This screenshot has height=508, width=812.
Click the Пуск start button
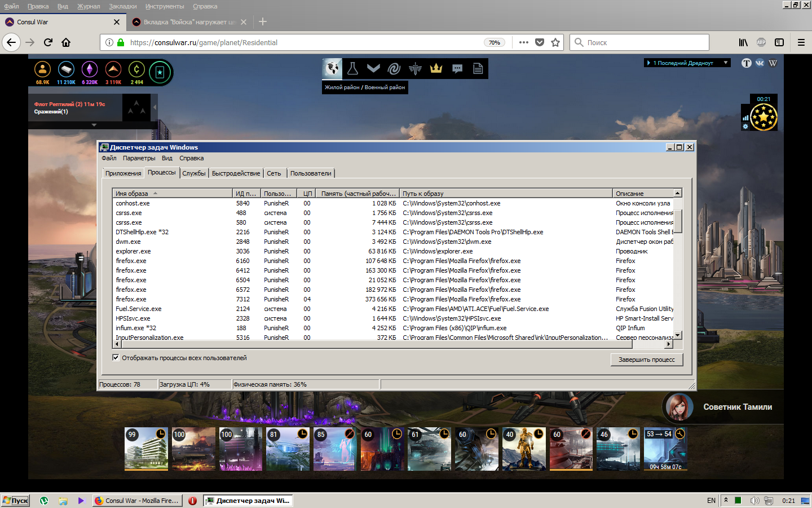(x=15, y=501)
